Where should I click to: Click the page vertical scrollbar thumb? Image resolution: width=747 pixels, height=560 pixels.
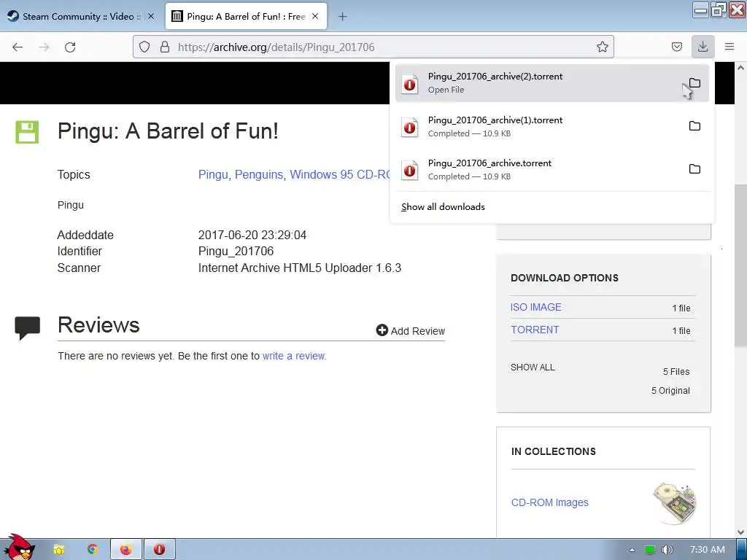coord(740,265)
